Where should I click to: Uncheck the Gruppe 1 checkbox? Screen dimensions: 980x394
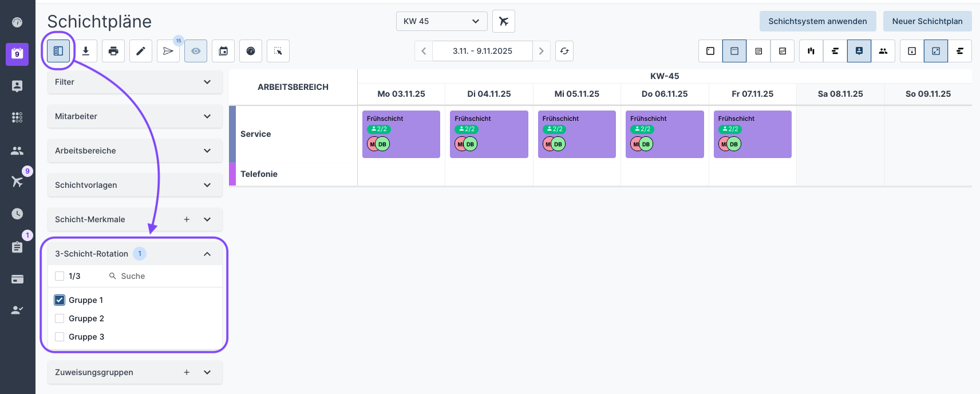60,300
